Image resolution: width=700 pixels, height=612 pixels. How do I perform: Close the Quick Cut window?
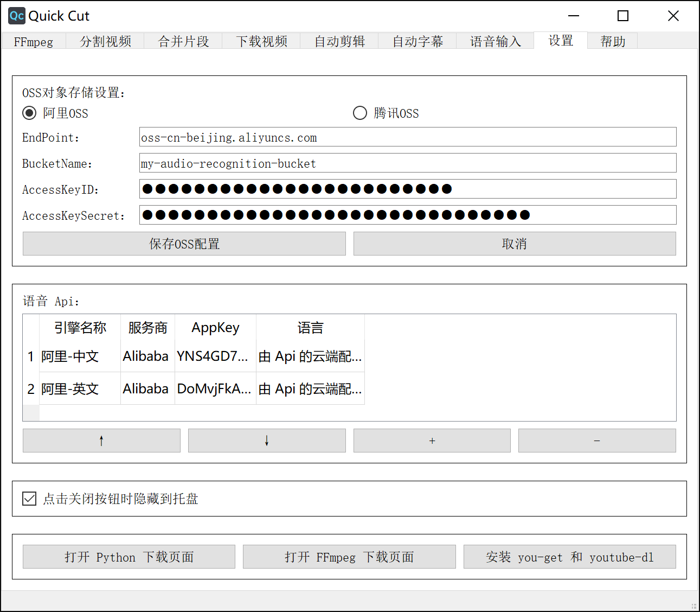(673, 16)
